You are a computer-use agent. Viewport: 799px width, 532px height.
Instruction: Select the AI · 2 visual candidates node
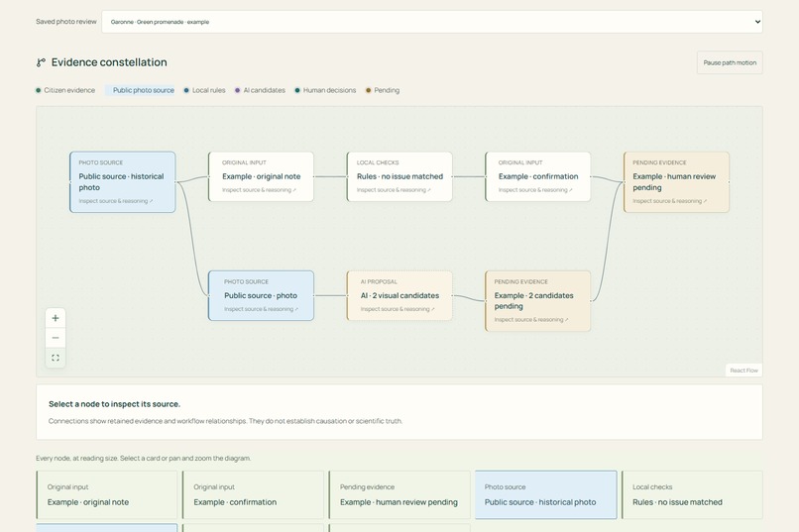pyautogui.click(x=399, y=296)
